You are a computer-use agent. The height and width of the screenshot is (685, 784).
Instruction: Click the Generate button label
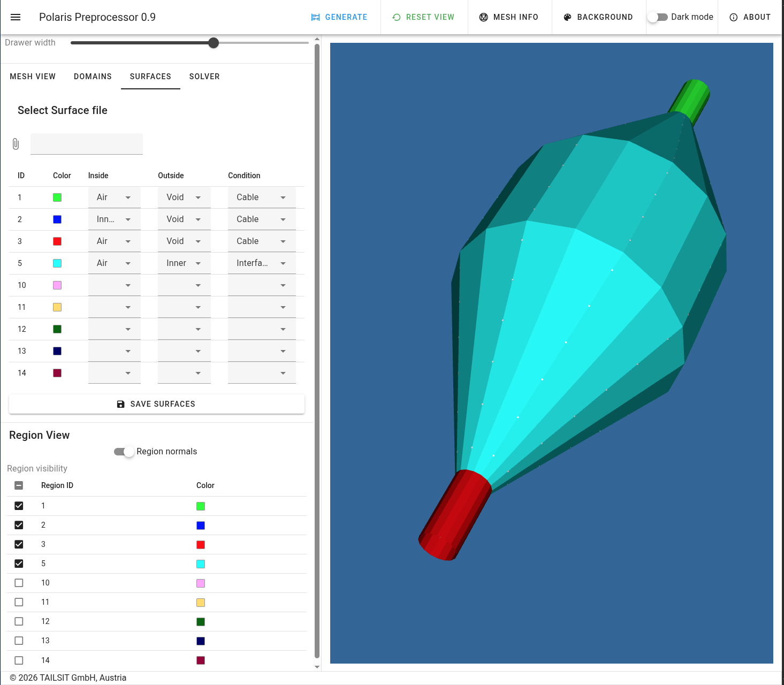click(346, 17)
